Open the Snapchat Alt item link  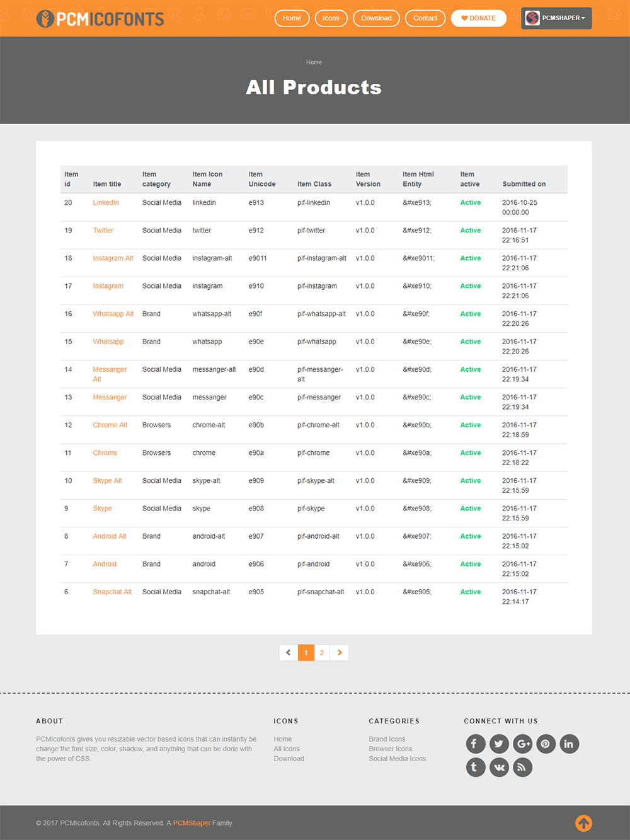112,591
